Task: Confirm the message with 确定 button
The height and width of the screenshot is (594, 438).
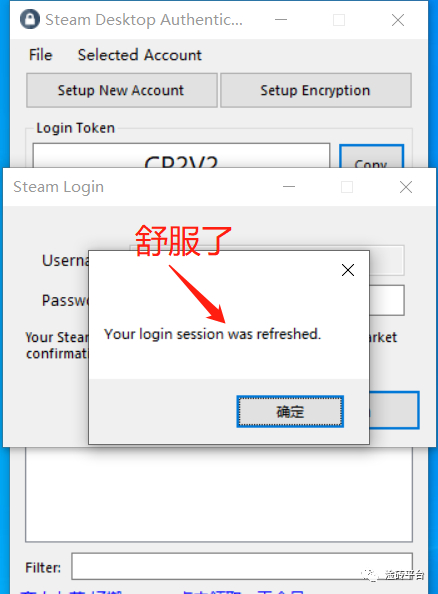Action: coord(290,412)
